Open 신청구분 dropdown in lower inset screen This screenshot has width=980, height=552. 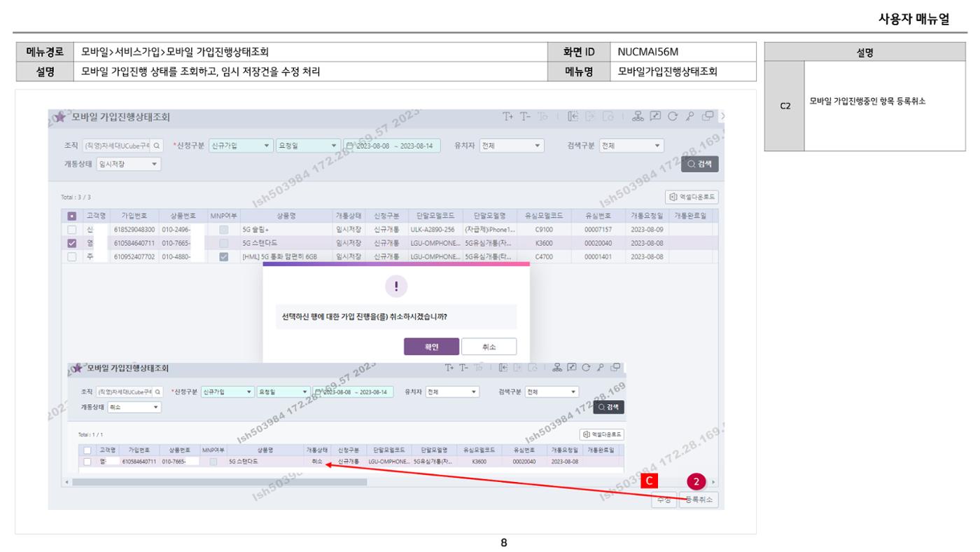pyautogui.click(x=227, y=392)
